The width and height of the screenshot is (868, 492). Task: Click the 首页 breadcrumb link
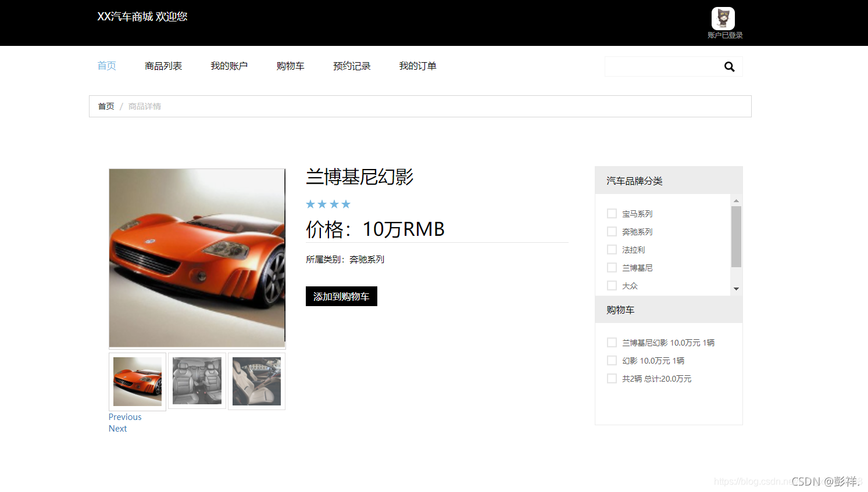tap(106, 106)
